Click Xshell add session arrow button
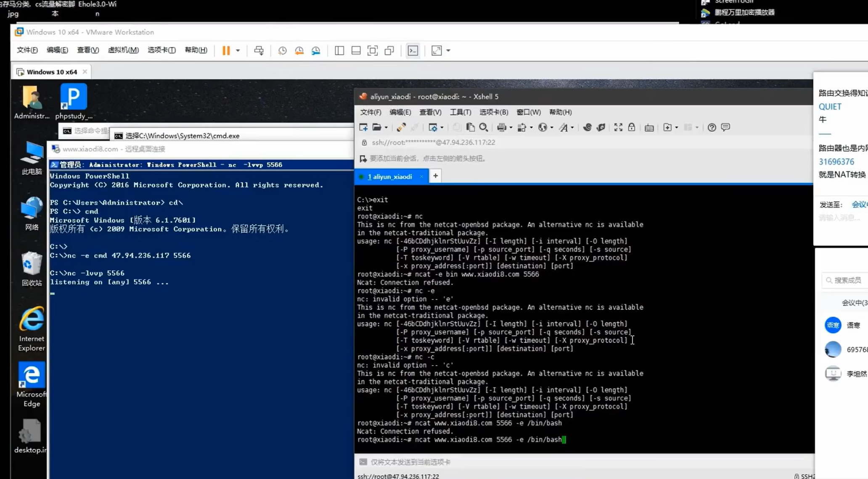868x479 pixels. point(363,159)
